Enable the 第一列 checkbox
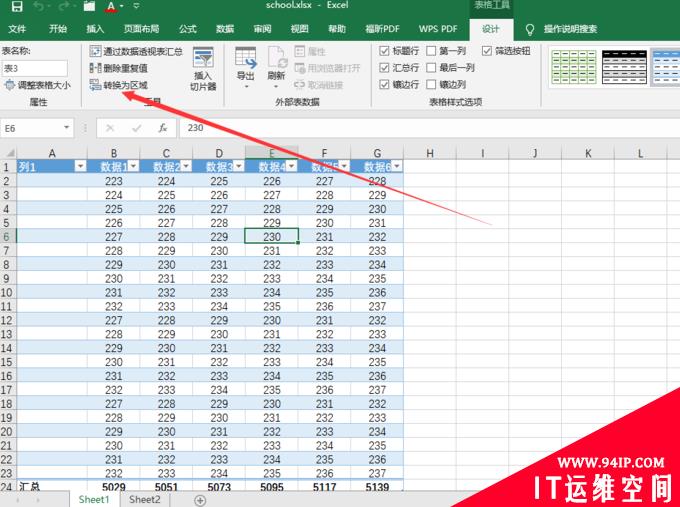 pos(431,51)
